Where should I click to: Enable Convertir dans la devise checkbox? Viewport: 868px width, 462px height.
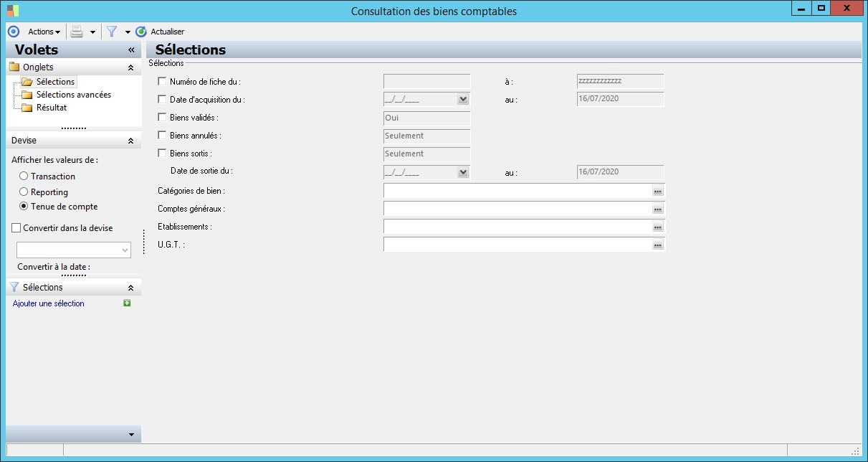[16, 228]
